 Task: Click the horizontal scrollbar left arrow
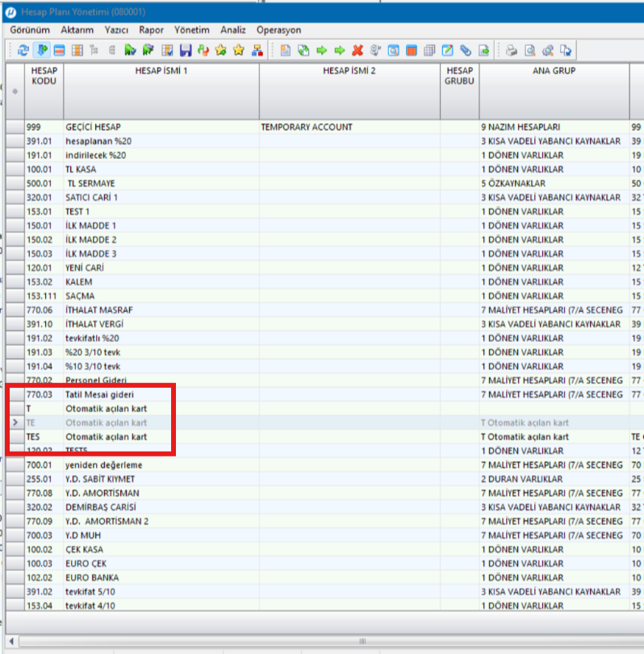(x=11, y=641)
